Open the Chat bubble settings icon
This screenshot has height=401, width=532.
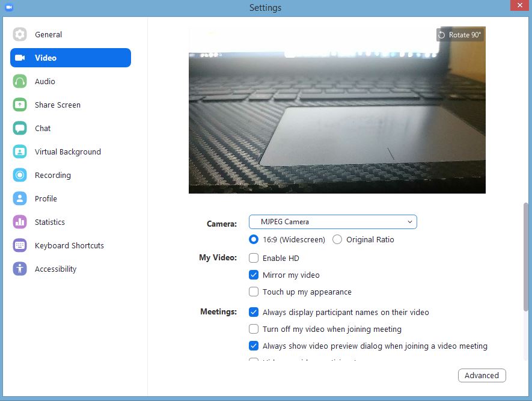click(x=20, y=128)
